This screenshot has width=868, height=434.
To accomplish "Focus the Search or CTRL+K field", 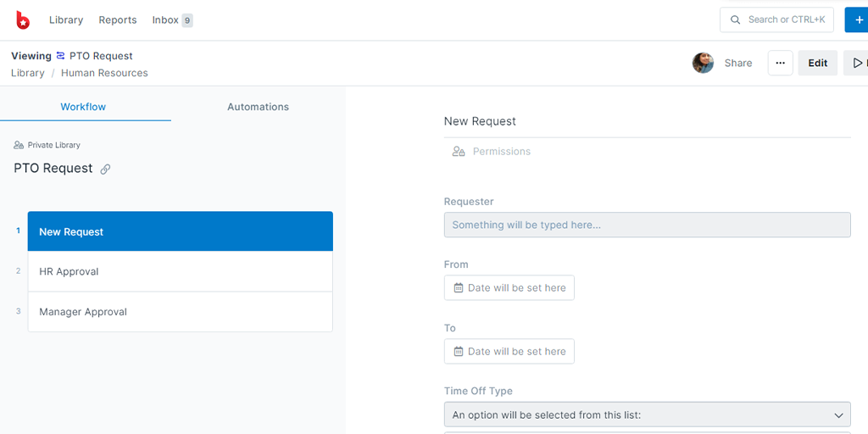I will (776, 19).
